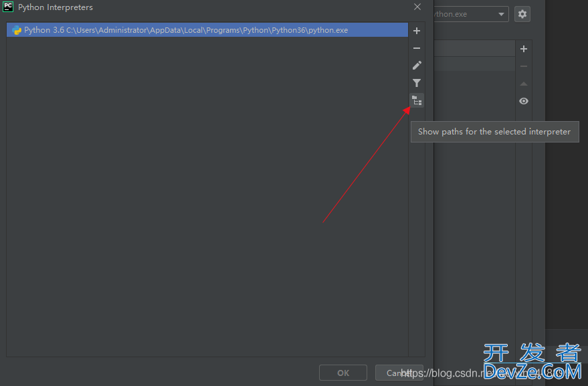
Task: Toggle show early releases eye icon
Action: click(x=524, y=101)
